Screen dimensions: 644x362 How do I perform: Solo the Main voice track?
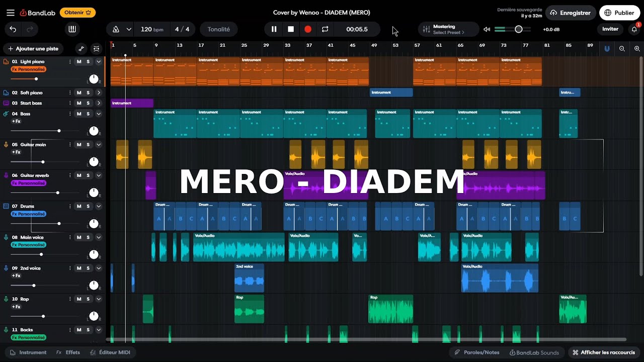point(88,237)
